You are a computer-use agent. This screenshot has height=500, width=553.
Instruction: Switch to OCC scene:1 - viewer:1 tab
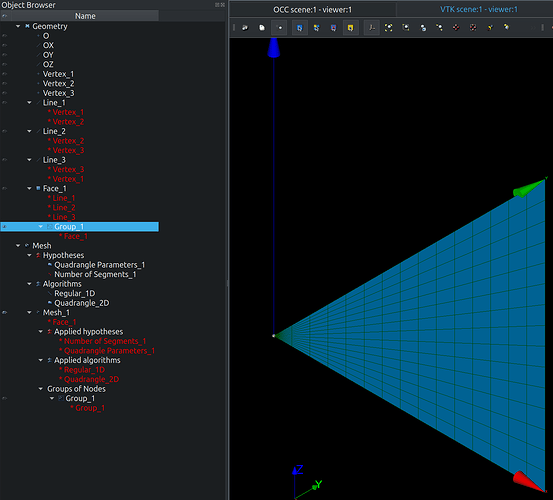312,10
